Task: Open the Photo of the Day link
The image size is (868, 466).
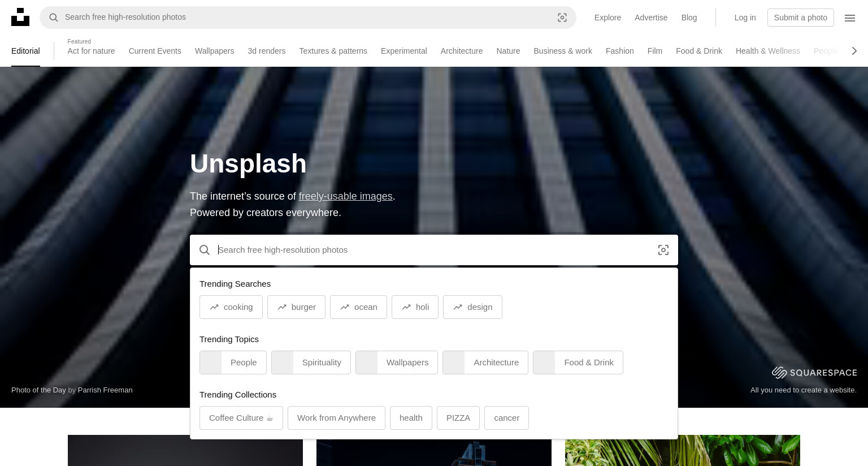Action: pyautogui.click(x=38, y=390)
